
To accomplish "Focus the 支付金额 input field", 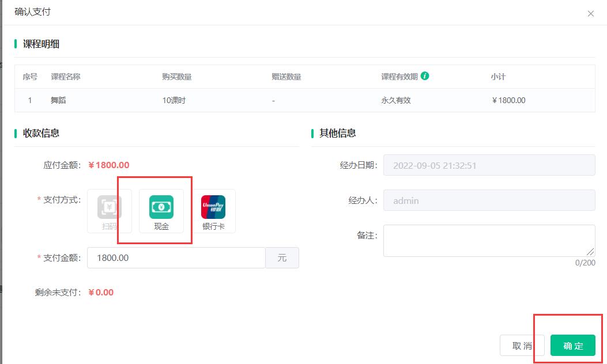I will click(176, 257).
